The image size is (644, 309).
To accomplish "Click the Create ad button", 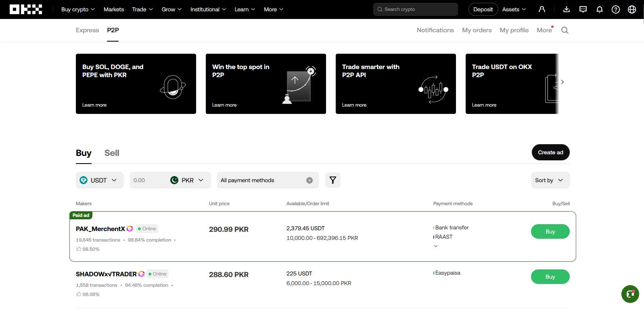I will point(550,152).
